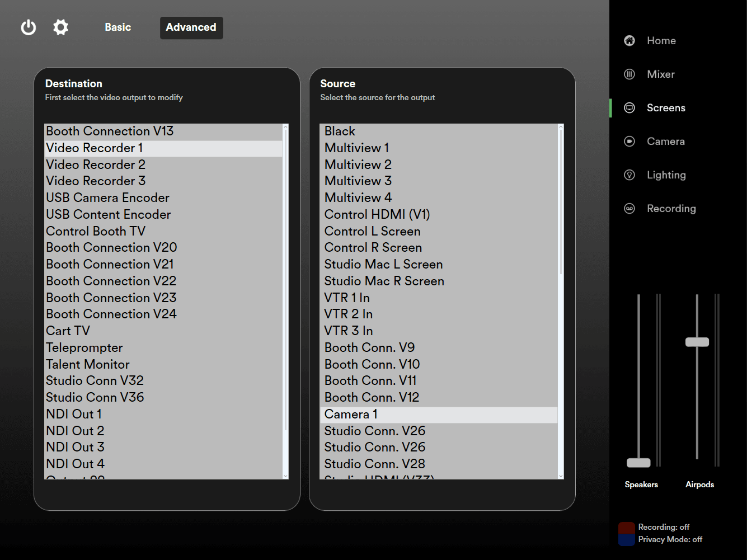Select Studio Conn V36 destination
This screenshot has height=560, width=747.
tap(163, 398)
